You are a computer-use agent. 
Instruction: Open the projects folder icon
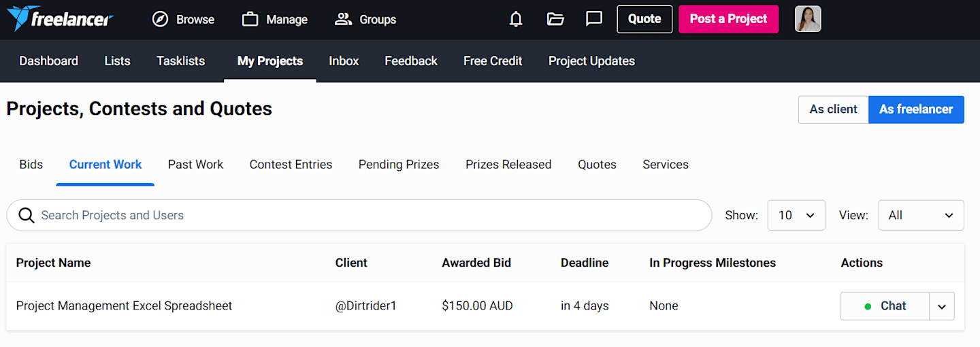point(555,19)
